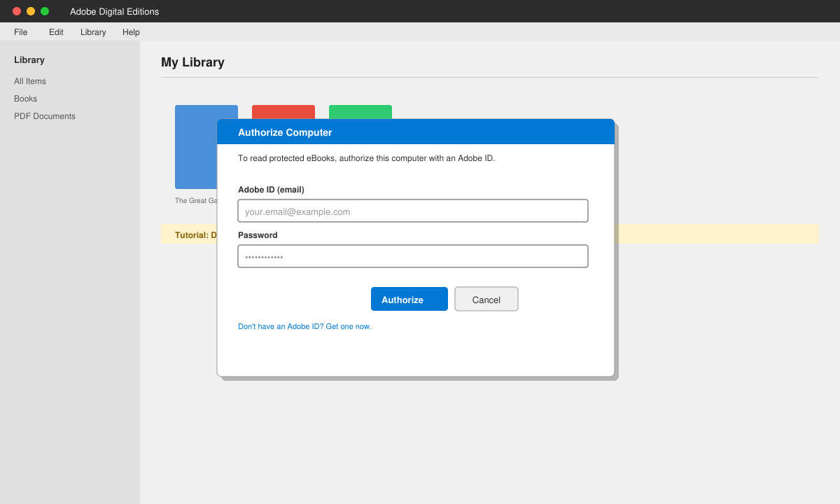Viewport: 840px width, 504px height.
Task: Select Books in the sidebar
Action: tap(26, 99)
